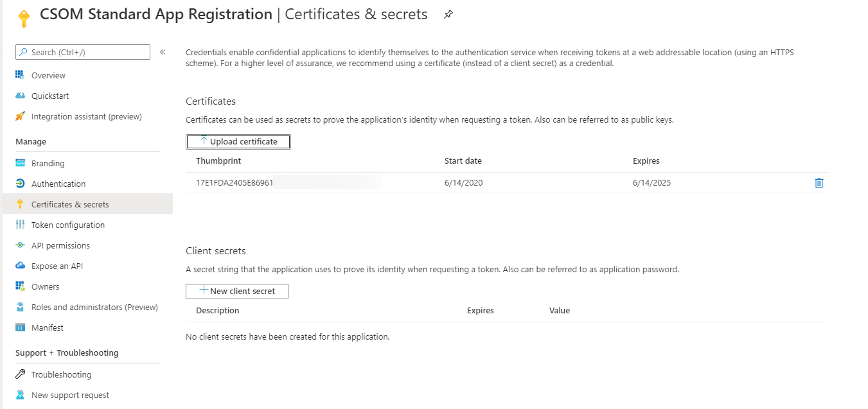Click the New client secret button

[237, 292]
